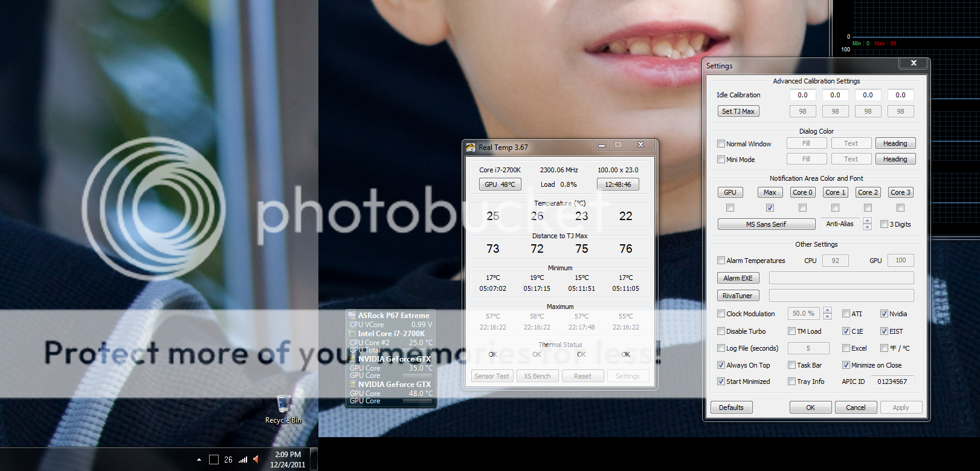
Task: Open the MS Sans Serif font selector
Action: click(766, 224)
